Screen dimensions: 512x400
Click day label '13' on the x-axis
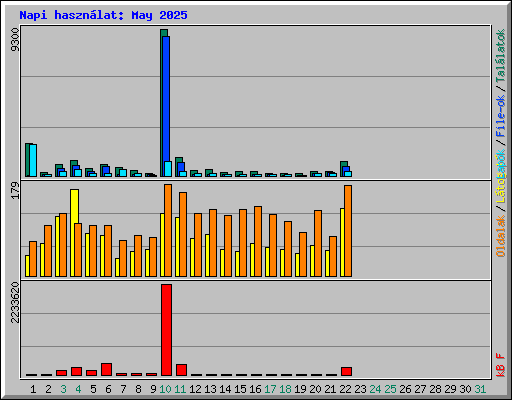(211, 389)
